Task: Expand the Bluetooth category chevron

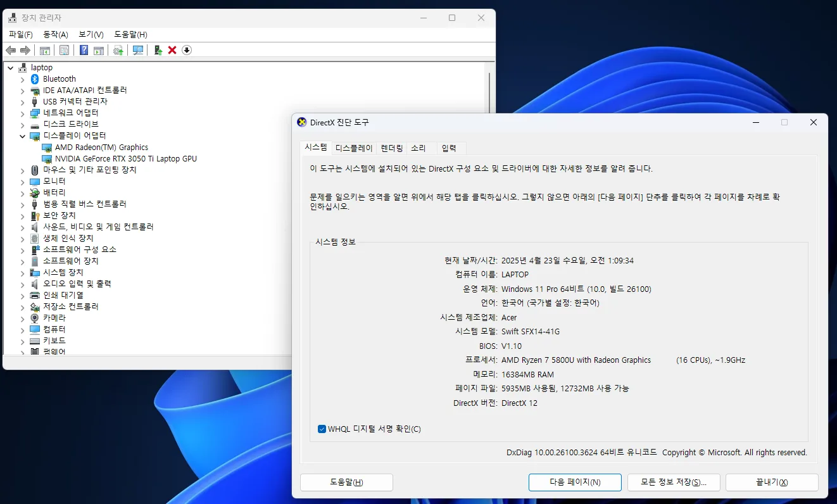Action: click(22, 79)
